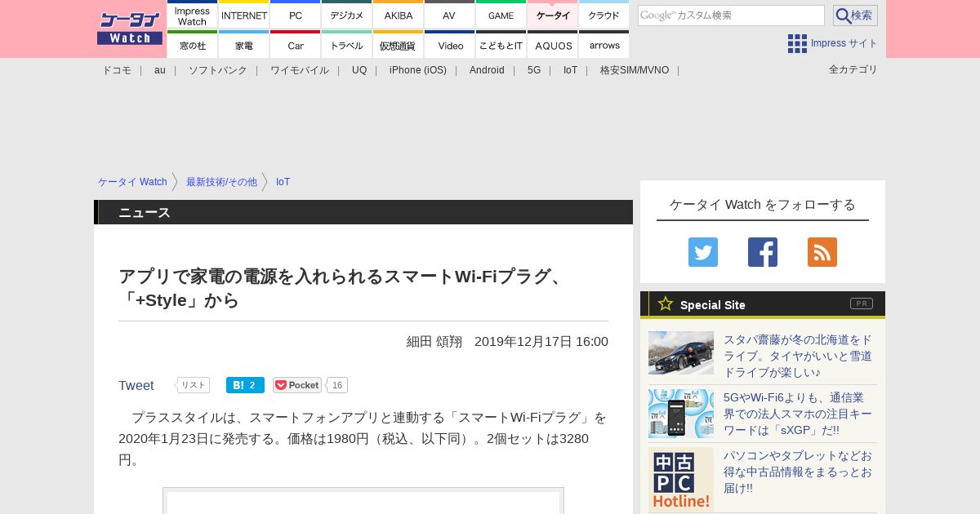Screen dimensions: 980x514
Task: Open the トラベル Watch tab
Action: (x=347, y=45)
